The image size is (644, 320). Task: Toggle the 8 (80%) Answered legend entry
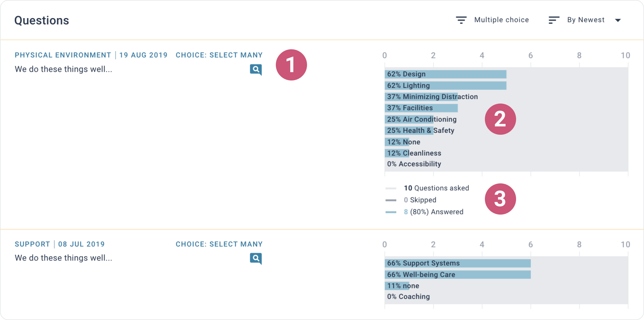(424, 212)
